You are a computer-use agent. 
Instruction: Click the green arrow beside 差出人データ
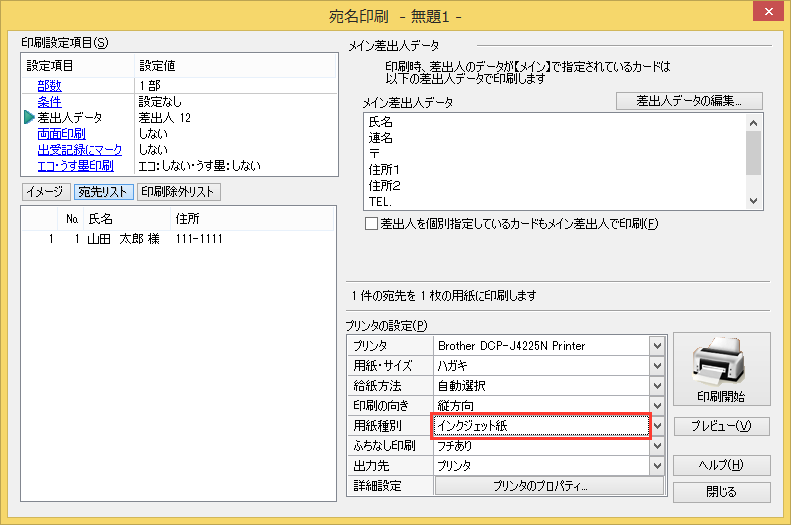(29, 118)
